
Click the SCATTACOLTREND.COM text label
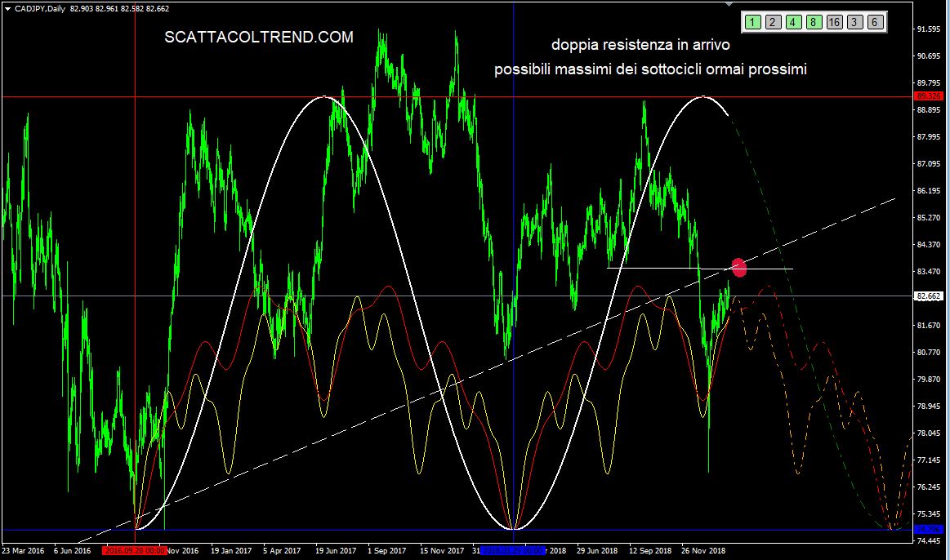coord(259,38)
